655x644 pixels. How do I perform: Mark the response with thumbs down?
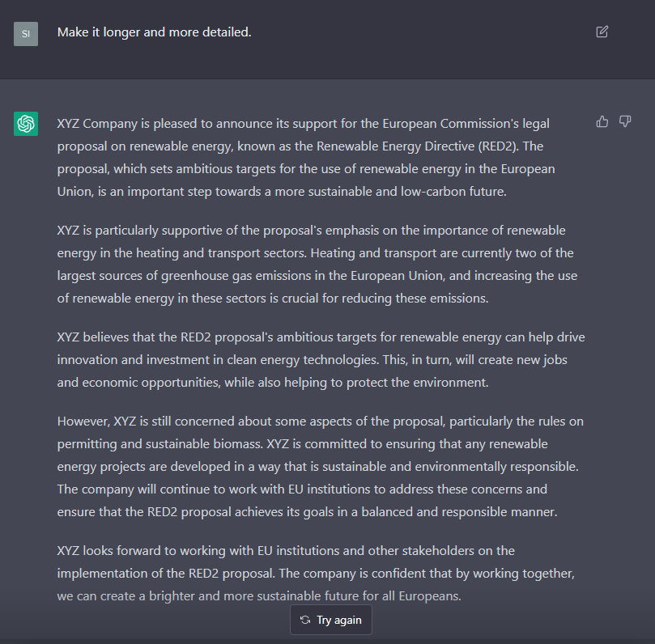[625, 121]
